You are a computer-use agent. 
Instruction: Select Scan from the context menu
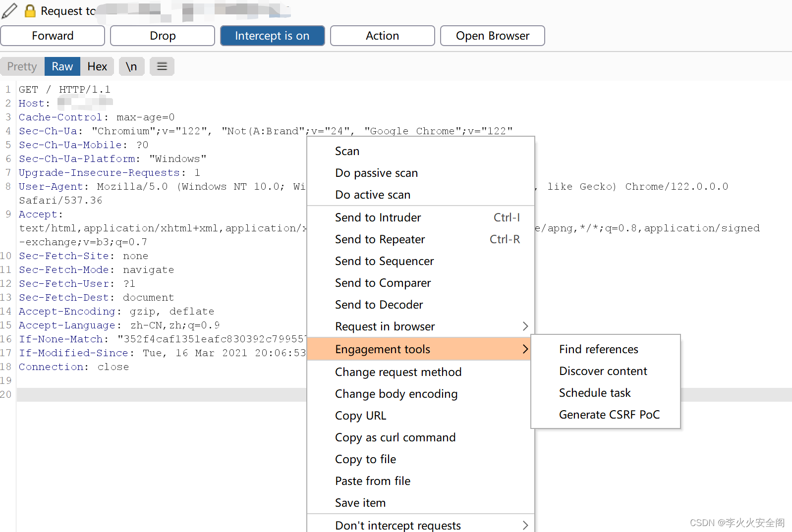tap(421, 151)
